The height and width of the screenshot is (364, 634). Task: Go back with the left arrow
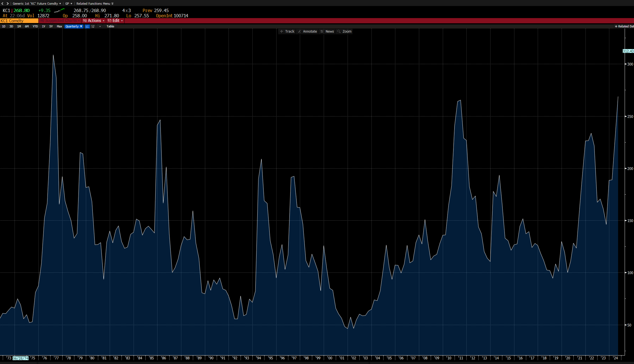click(x=2, y=4)
